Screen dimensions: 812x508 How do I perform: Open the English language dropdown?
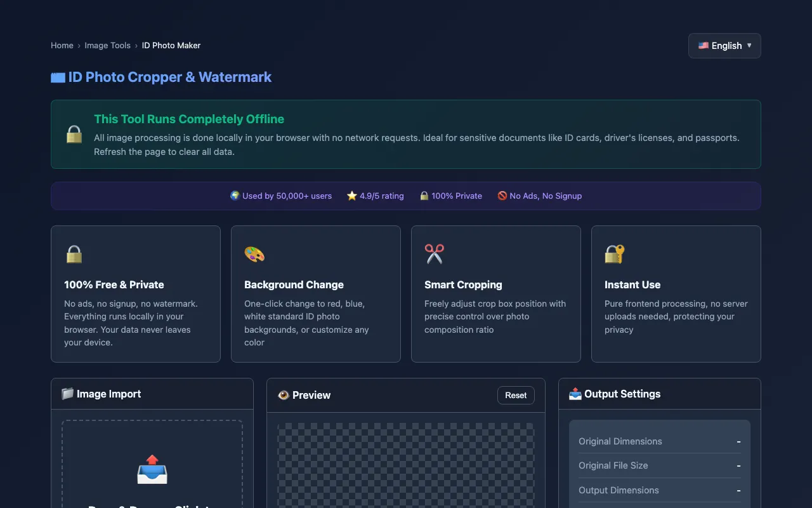point(724,46)
